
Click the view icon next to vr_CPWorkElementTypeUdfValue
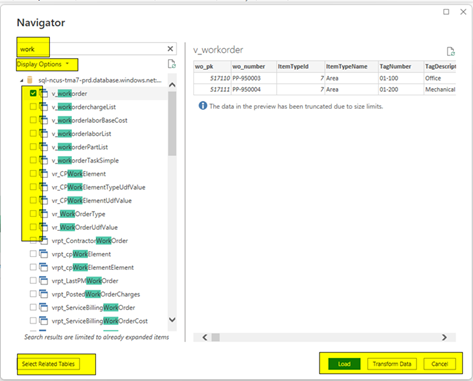click(43, 187)
